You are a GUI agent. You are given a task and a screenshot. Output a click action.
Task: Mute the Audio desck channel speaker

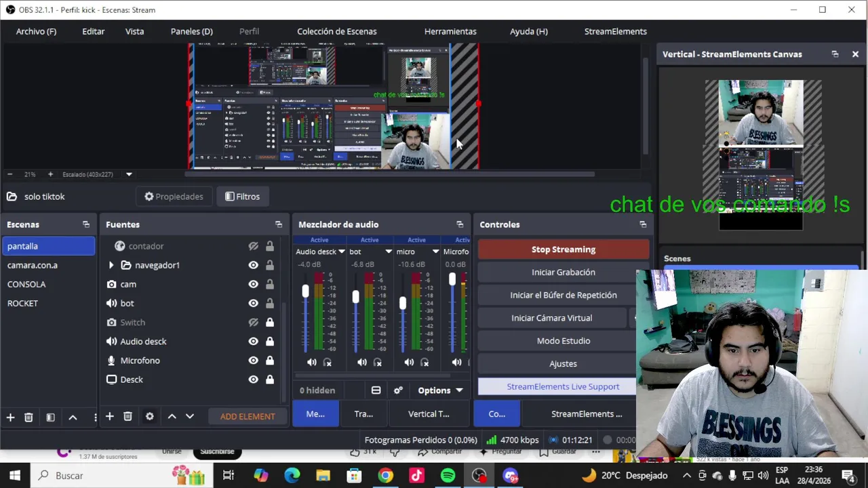(311, 363)
